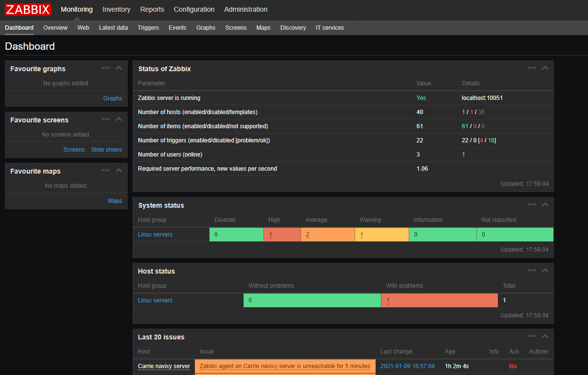Click Number of triggers parameter row

pyautogui.click(x=343, y=140)
